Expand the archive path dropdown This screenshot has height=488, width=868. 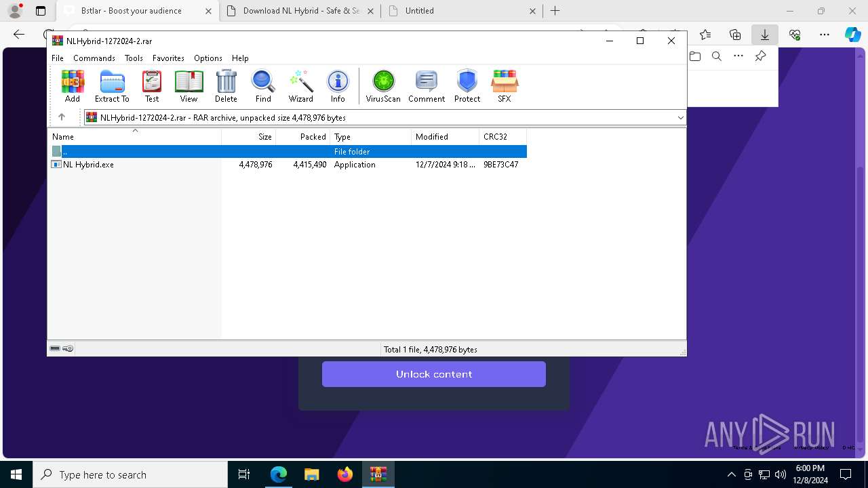coord(680,117)
